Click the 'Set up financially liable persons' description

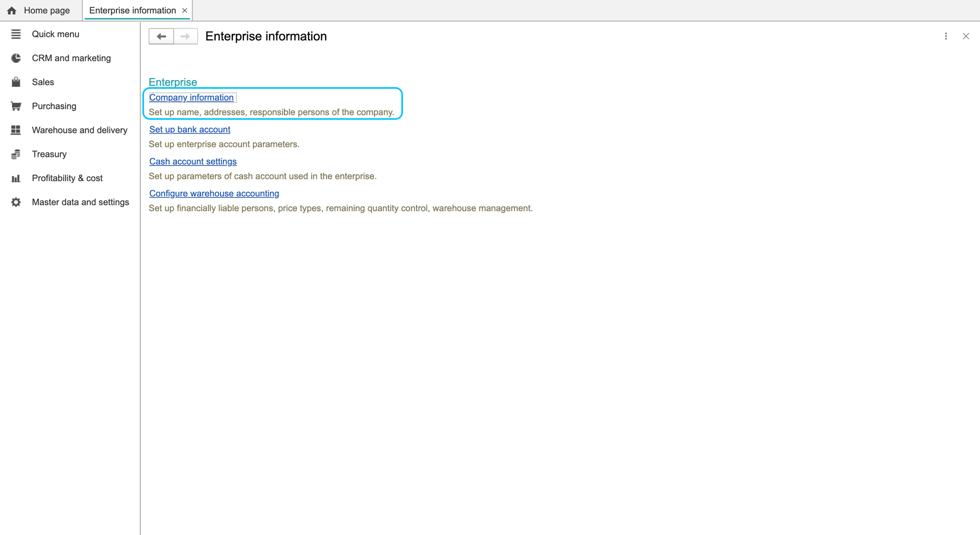[x=341, y=208]
